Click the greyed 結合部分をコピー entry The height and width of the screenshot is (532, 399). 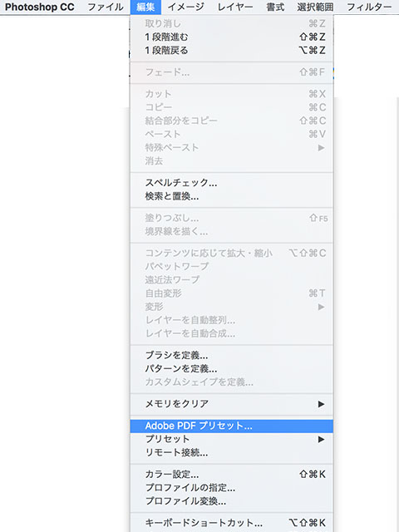coord(232,121)
